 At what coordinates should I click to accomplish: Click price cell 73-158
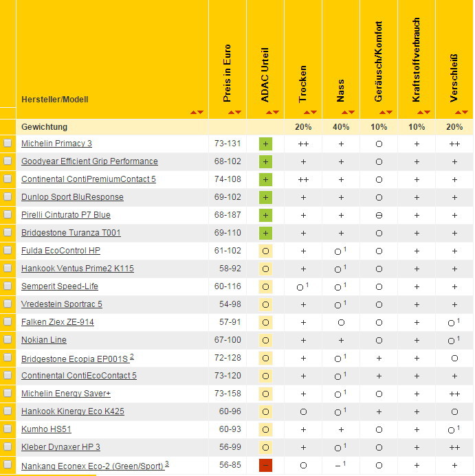(228, 394)
